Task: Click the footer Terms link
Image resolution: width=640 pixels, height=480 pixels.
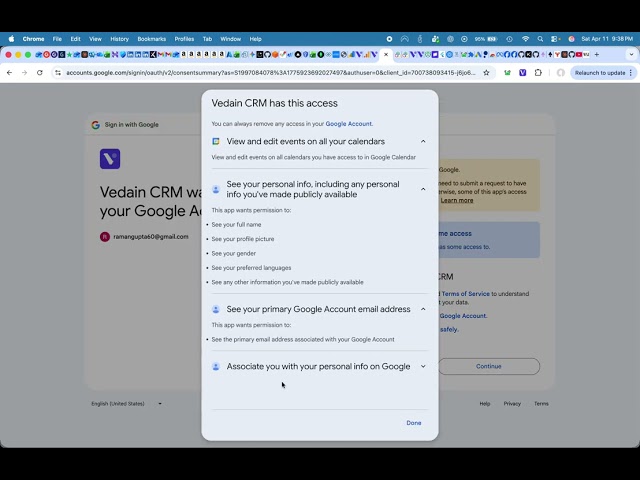Action: (541, 404)
